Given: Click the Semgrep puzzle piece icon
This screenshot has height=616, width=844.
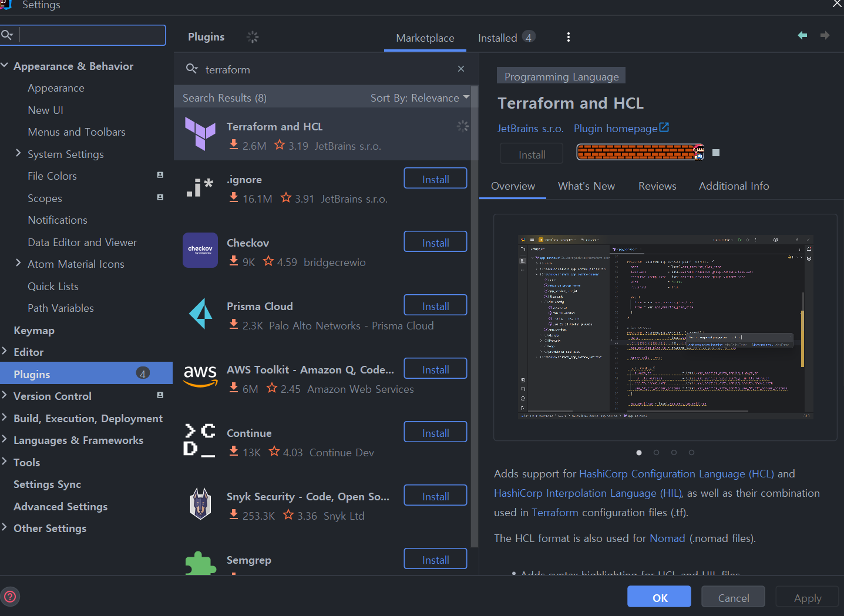Looking at the screenshot, I should [x=200, y=564].
